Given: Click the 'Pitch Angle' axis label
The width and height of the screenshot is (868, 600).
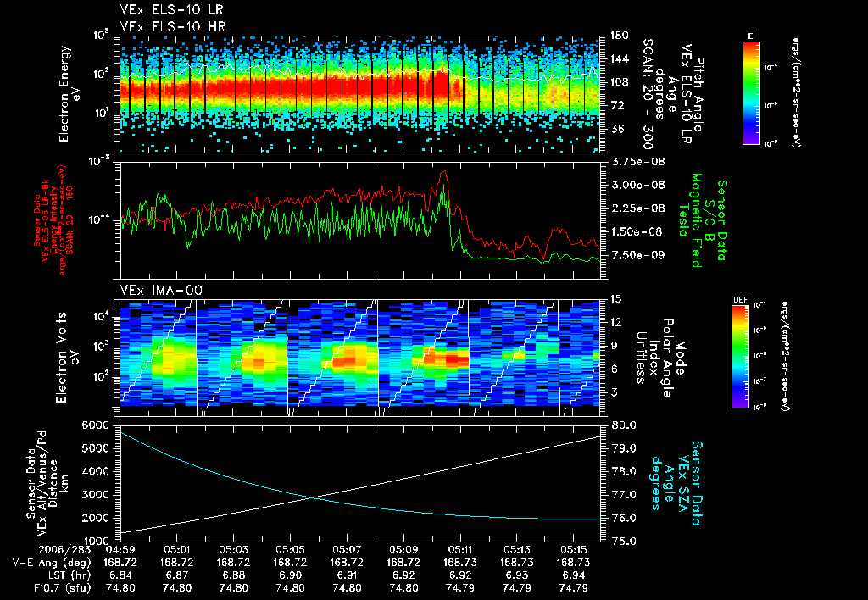Looking at the screenshot, I should (699, 94).
